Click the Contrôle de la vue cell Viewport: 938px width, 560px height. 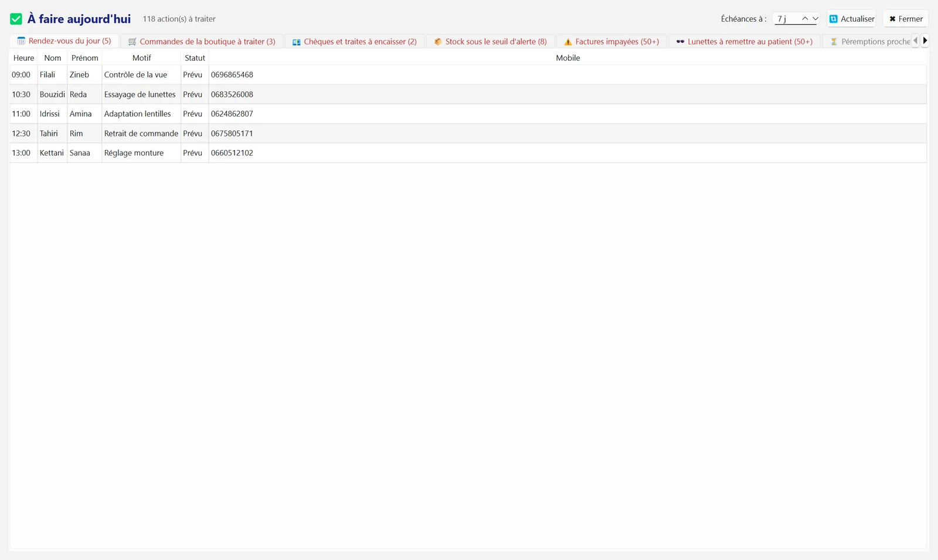point(141,75)
